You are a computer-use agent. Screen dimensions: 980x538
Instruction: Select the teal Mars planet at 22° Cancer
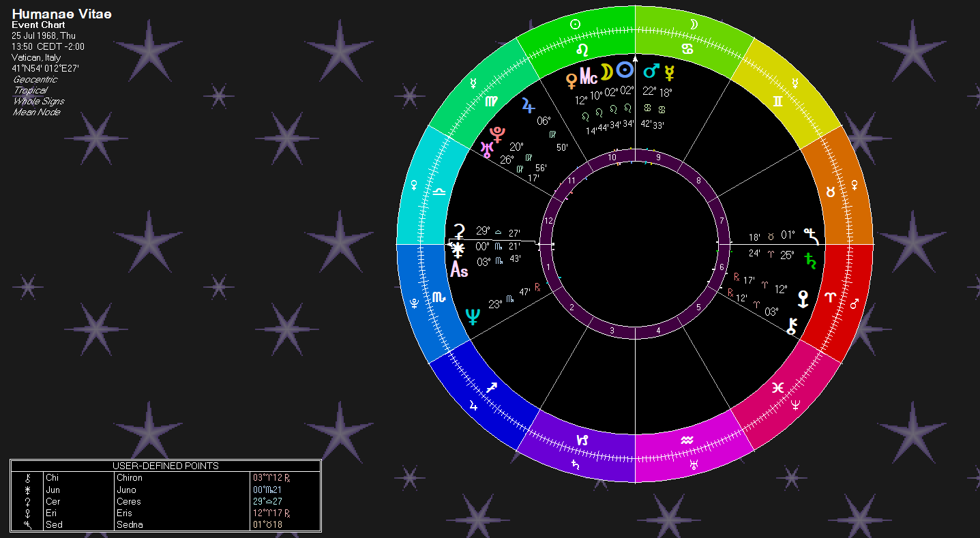tap(652, 70)
